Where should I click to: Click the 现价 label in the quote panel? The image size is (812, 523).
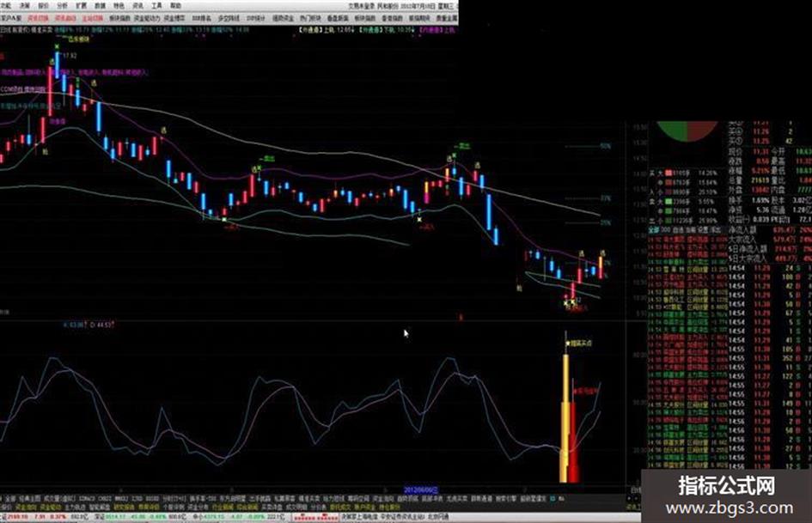736,152
